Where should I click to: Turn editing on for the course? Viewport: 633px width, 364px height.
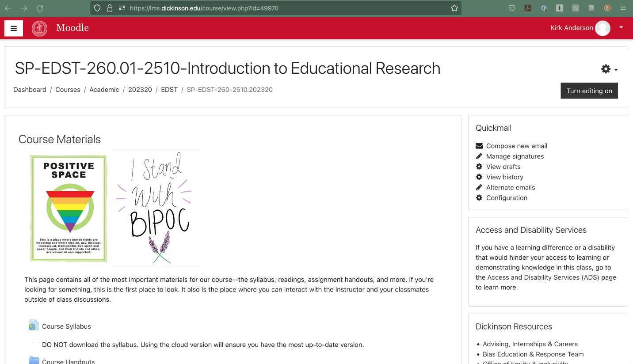pos(589,91)
